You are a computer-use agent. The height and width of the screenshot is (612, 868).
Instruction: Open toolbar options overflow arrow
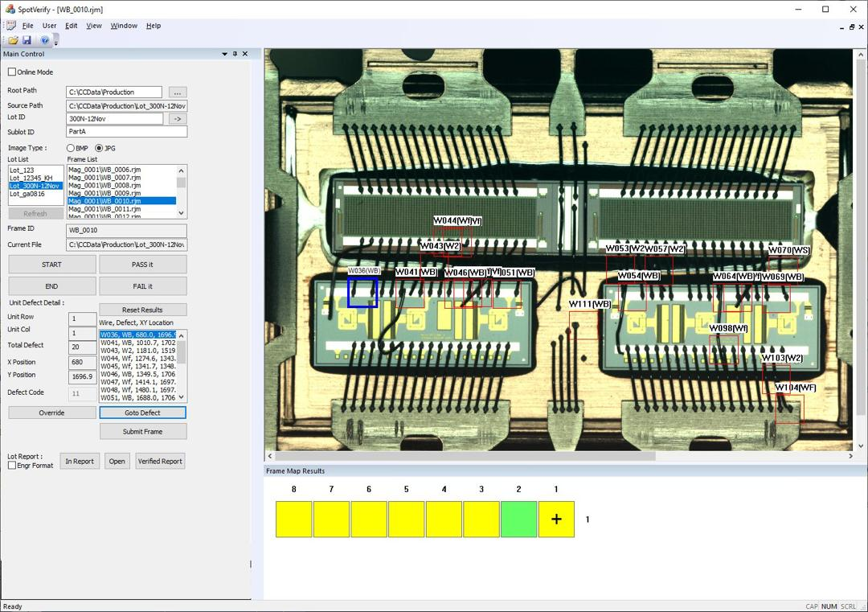click(x=56, y=42)
